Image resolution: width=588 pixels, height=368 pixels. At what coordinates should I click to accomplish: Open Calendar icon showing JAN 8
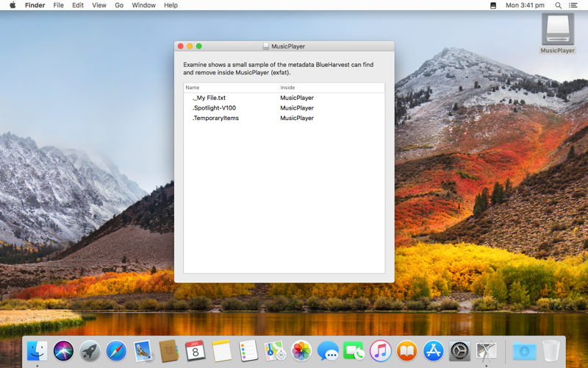point(195,351)
